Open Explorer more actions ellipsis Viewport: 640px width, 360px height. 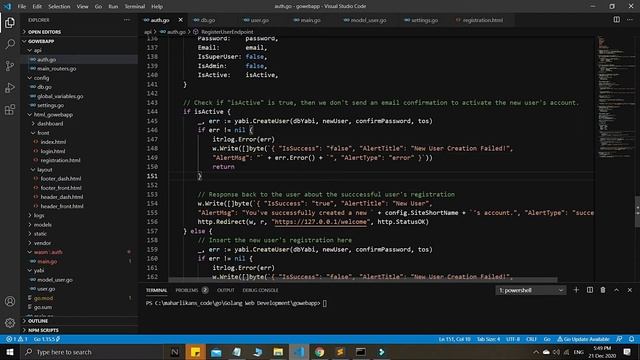point(127,20)
